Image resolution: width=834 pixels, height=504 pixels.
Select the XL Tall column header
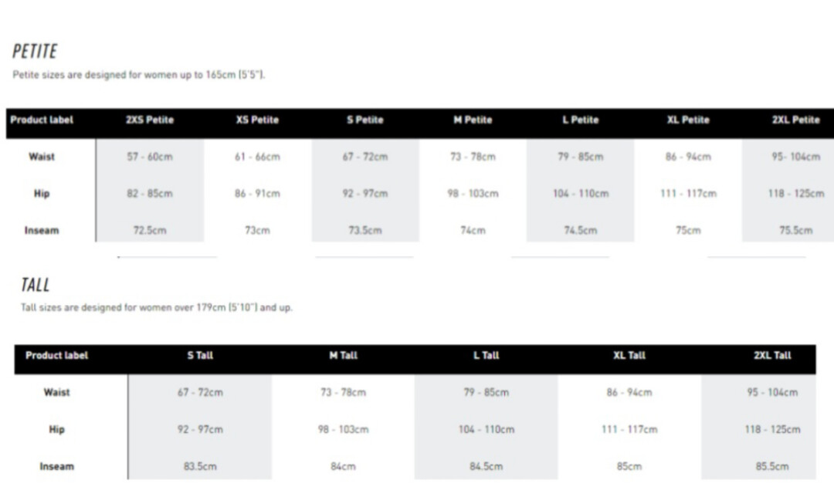[629, 356]
